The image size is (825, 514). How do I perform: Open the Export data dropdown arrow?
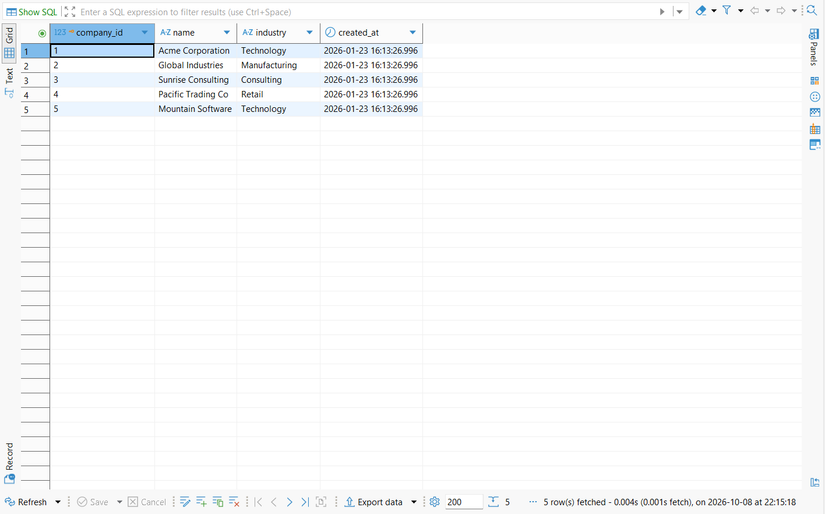[x=414, y=502]
